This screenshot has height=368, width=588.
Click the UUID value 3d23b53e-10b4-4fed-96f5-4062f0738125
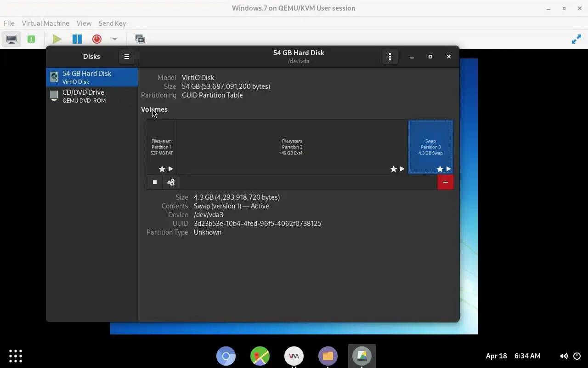(x=257, y=224)
